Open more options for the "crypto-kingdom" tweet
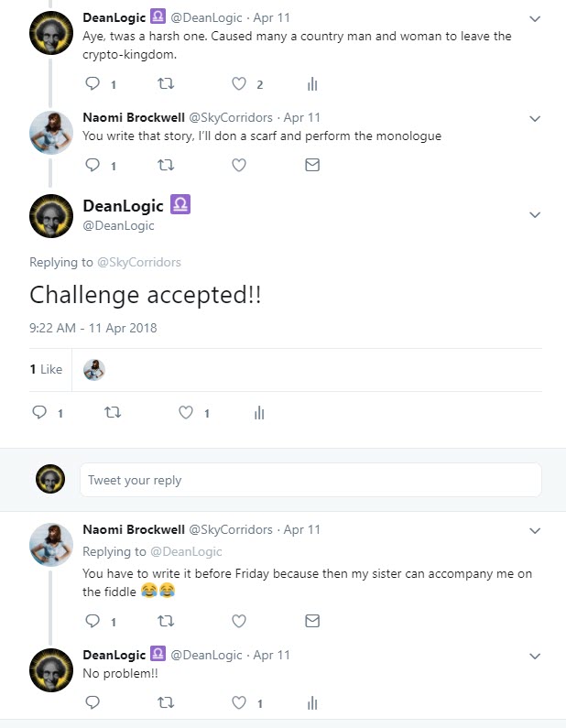Image resolution: width=566 pixels, height=728 pixels. click(536, 18)
